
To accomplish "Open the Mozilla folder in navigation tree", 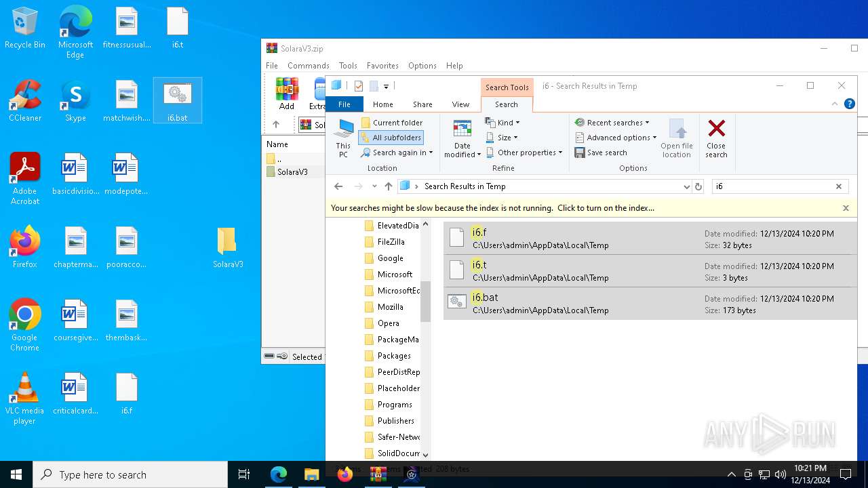I will coord(391,307).
